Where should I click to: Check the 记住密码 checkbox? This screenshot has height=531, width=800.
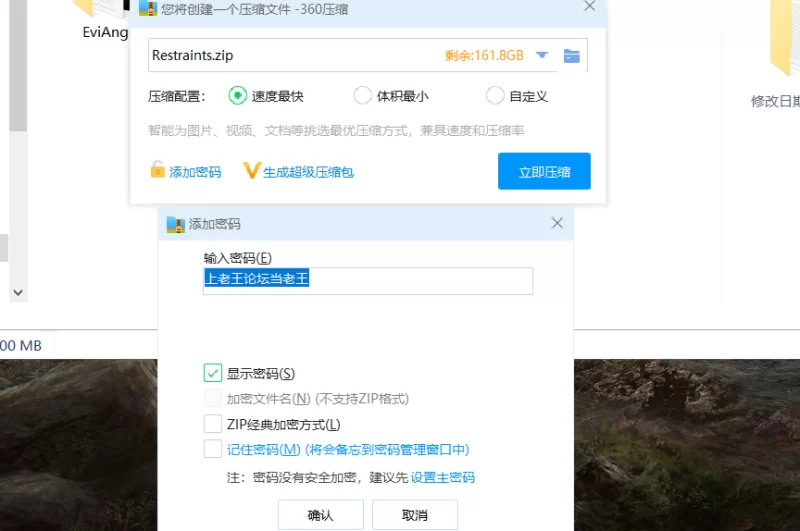213,449
